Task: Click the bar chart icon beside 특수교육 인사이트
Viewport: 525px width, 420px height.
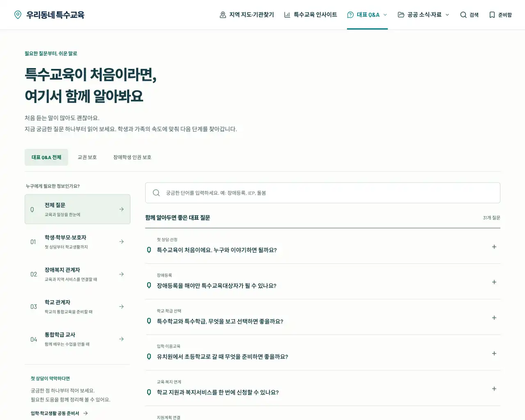Action: pos(287,15)
